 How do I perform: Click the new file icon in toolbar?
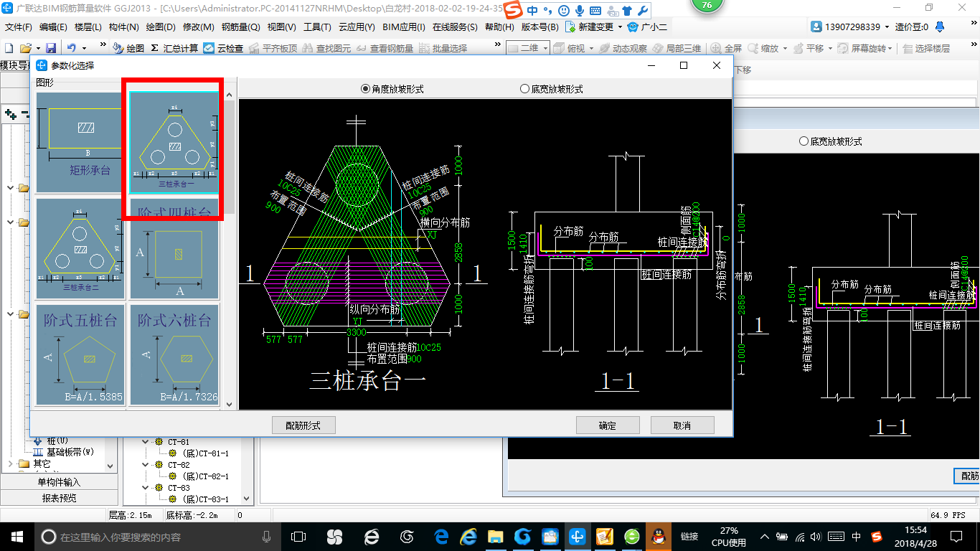(9, 48)
